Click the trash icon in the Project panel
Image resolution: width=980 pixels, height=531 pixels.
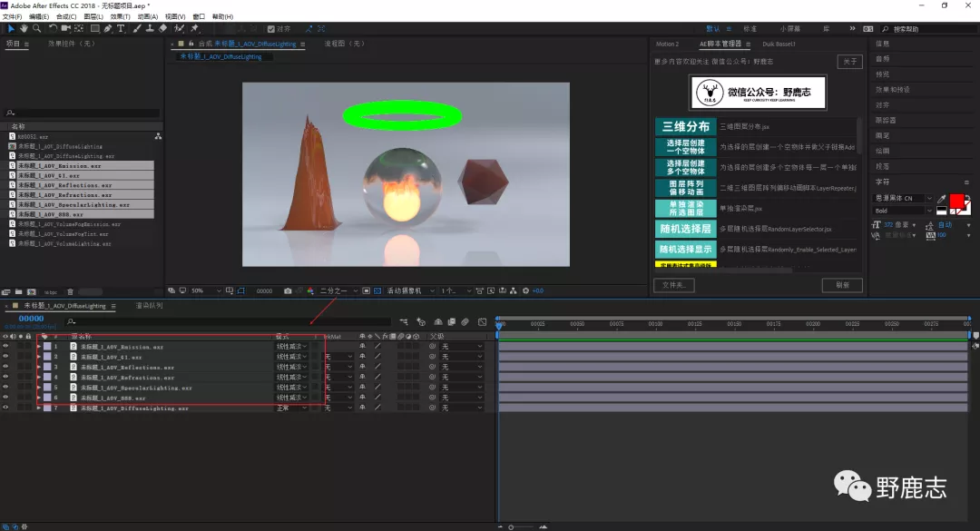(70, 291)
